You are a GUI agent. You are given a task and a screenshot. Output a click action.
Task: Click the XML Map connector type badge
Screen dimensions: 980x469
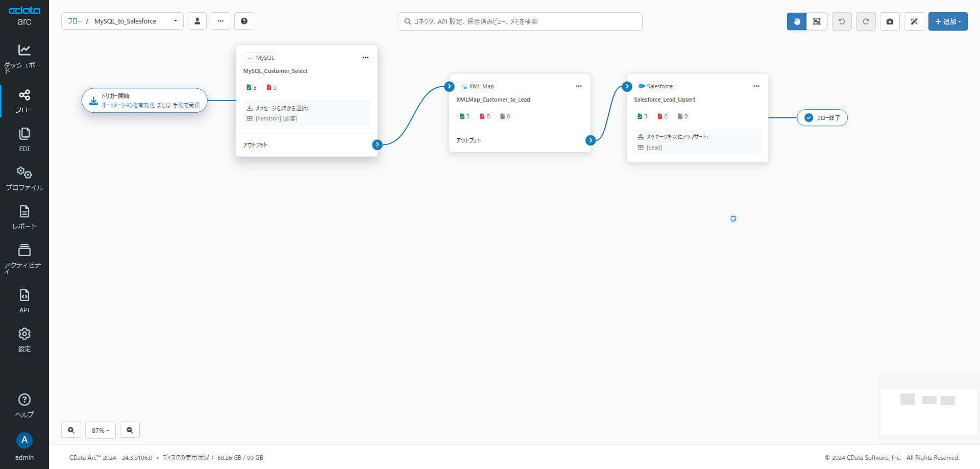477,86
